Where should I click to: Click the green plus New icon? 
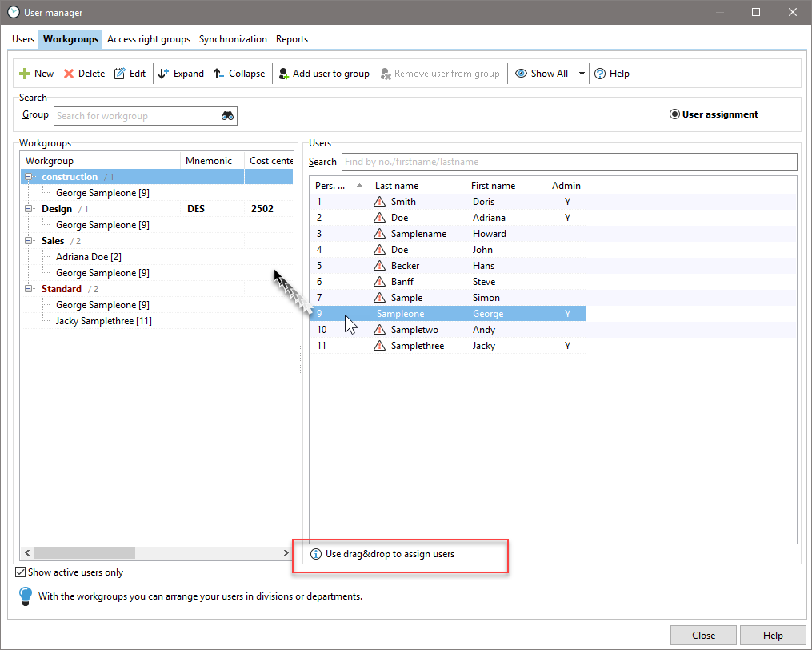point(25,74)
